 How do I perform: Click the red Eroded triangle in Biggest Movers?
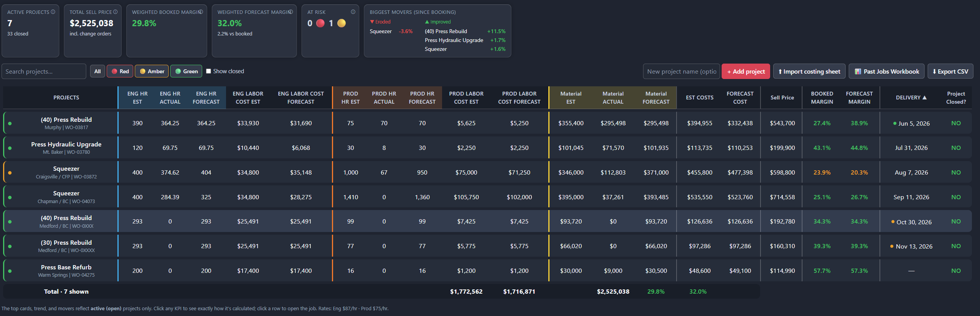(372, 22)
